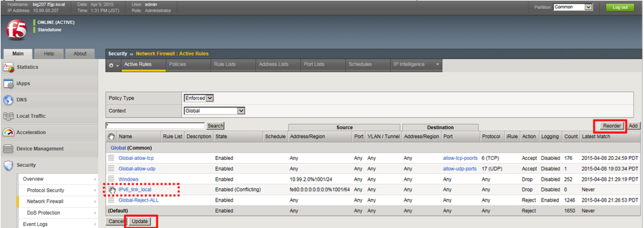
Task: Click the F5 logo icon
Action: [x=16, y=30]
